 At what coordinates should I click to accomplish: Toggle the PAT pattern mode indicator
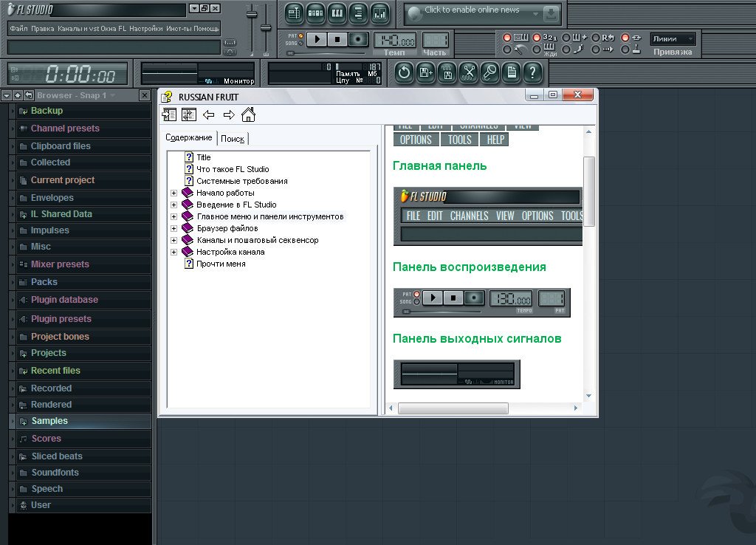[x=300, y=35]
